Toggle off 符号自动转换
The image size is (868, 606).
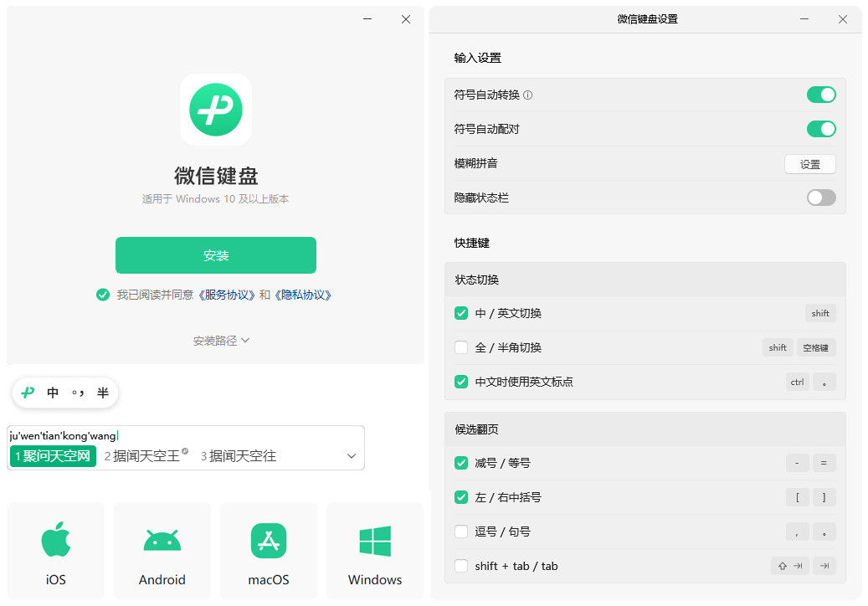point(821,95)
